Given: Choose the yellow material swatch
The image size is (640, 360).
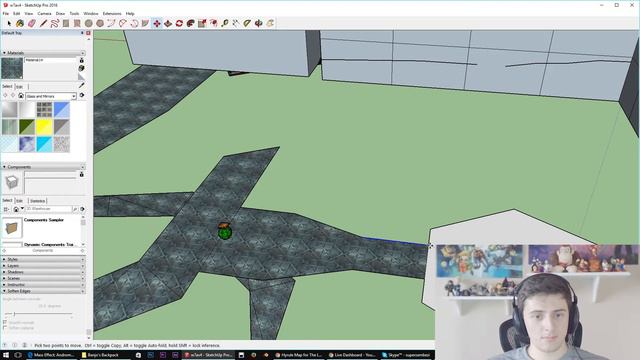Looking at the screenshot, I should pos(44,127).
